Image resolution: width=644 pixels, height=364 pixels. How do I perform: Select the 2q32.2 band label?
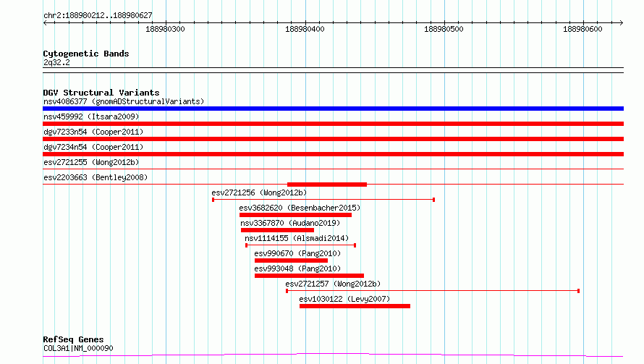(56, 62)
